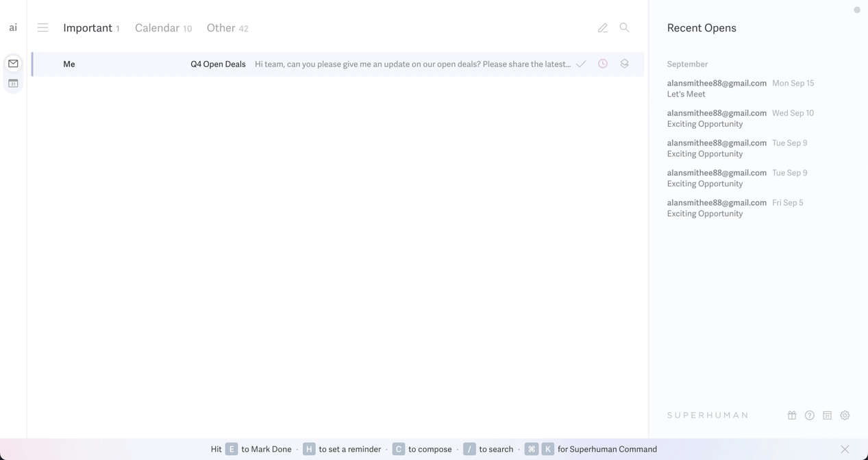The height and width of the screenshot is (460, 868).
Task: Click the calendar icon near settings
Action: 827,415
